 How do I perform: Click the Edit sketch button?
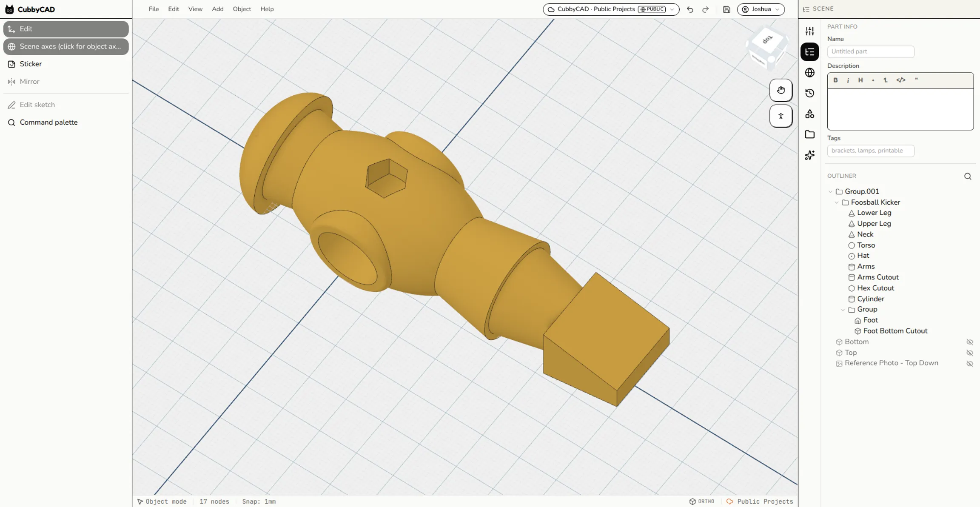(x=66, y=105)
